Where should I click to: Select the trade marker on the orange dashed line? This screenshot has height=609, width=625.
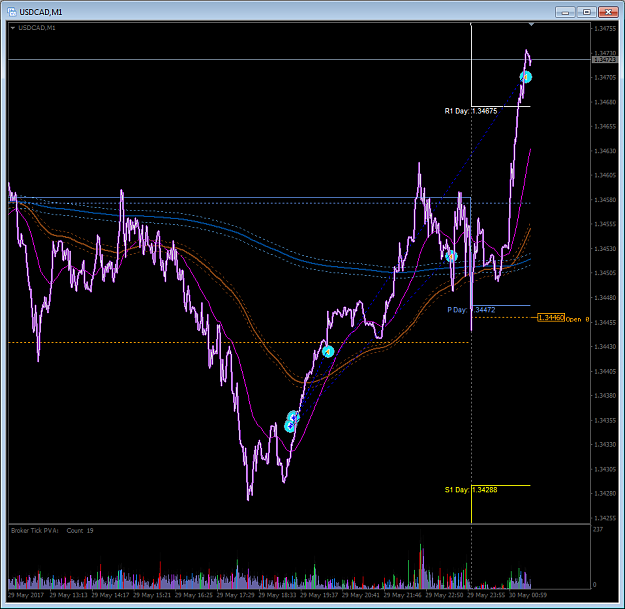328,352
